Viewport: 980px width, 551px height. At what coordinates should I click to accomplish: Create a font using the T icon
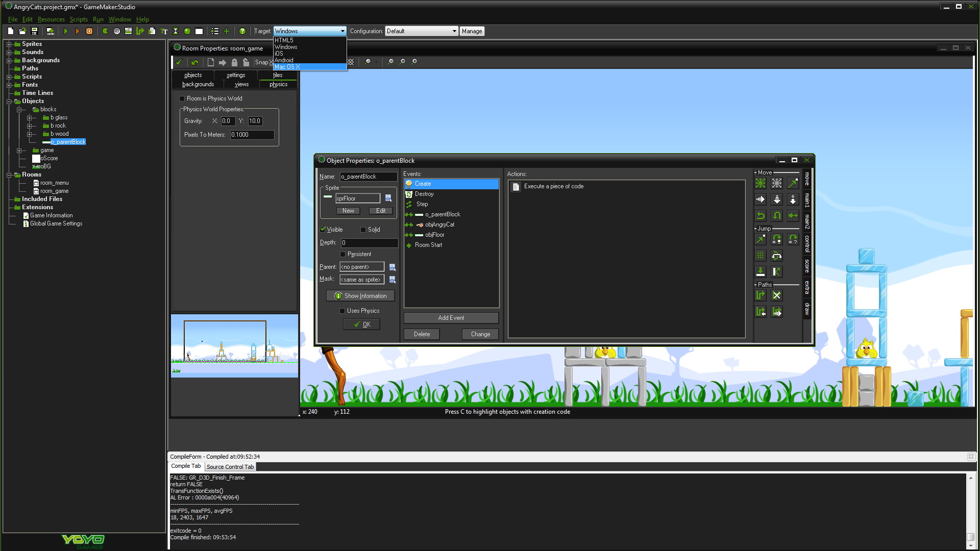pos(164,31)
